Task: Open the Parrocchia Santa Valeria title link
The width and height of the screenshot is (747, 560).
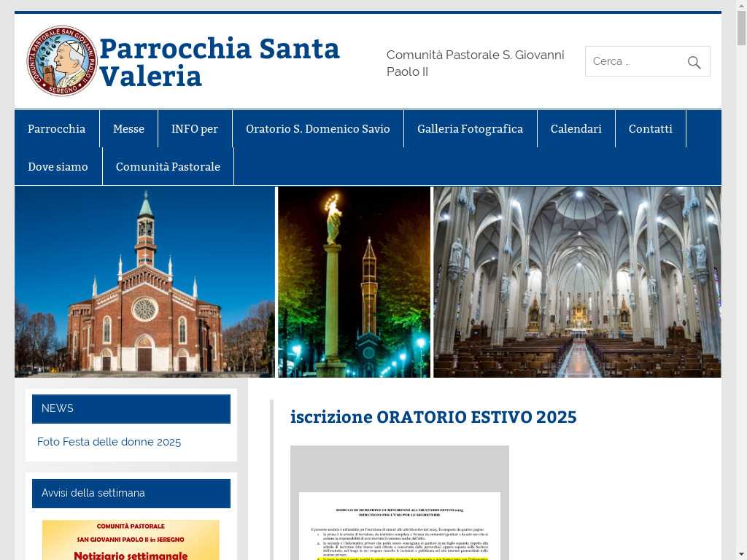Action: tap(219, 62)
